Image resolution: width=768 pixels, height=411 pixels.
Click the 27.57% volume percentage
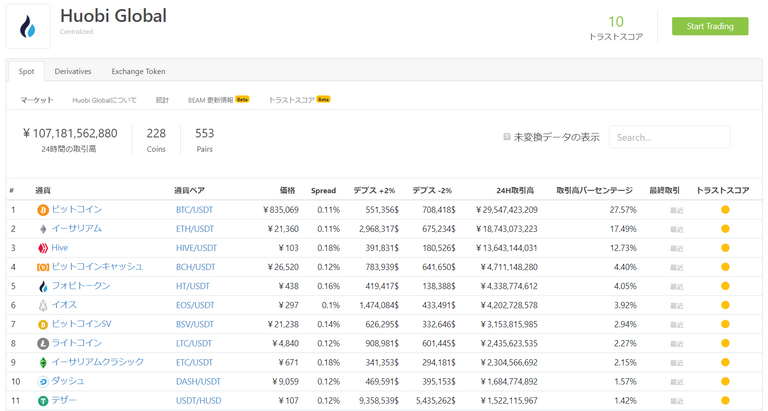[x=623, y=210]
